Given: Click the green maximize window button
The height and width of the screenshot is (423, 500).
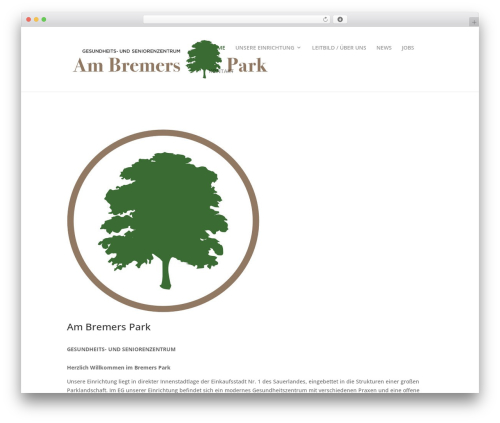Looking at the screenshot, I should [44, 19].
